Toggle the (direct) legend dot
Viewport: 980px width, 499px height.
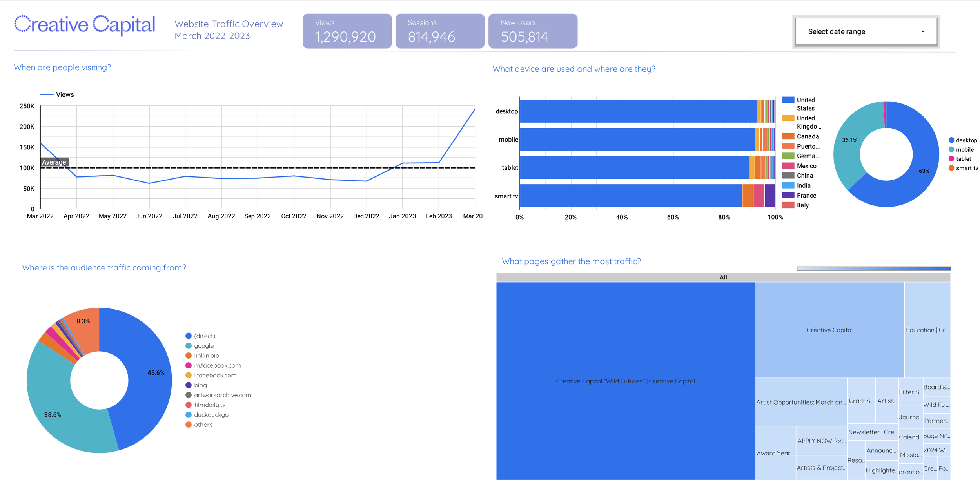(x=189, y=336)
